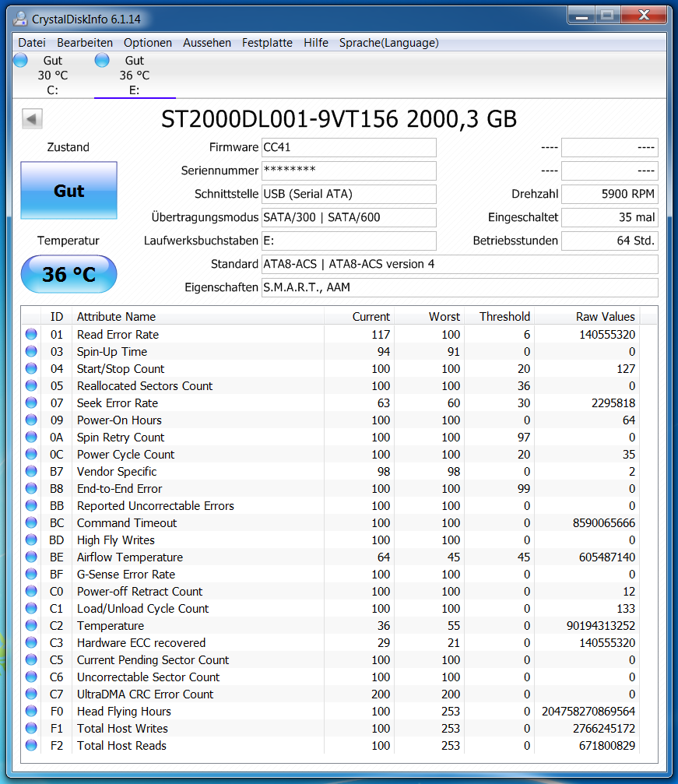Click status orb for G-Sense Error Rate

click(x=31, y=574)
